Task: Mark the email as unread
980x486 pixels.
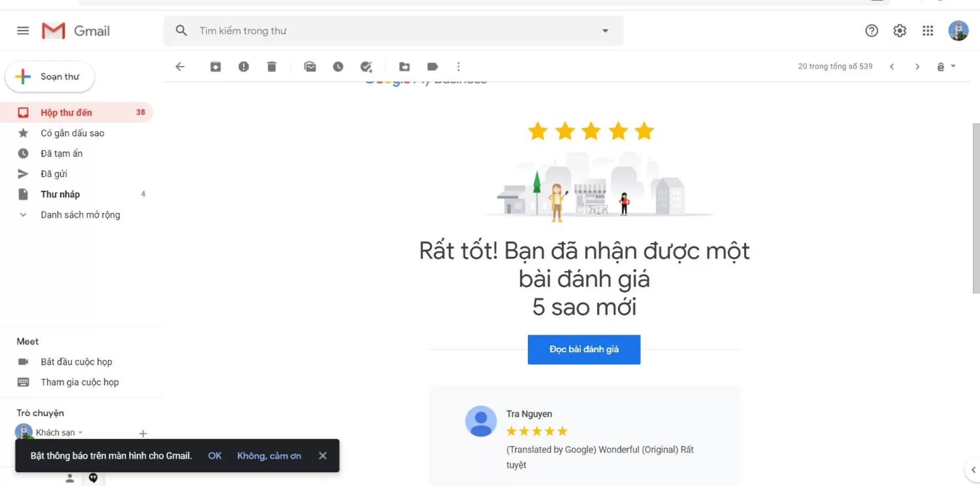Action: pos(310,66)
